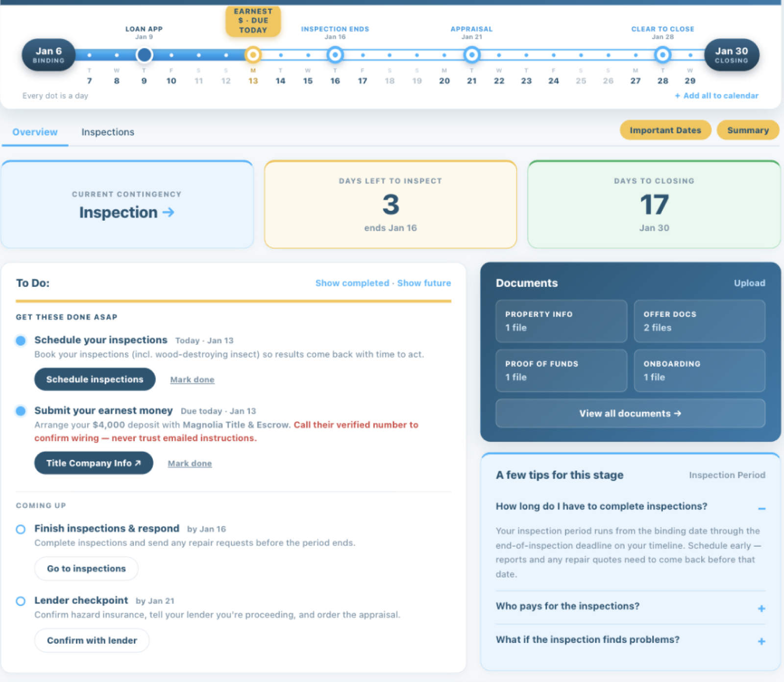Viewport: 784px width, 682px height.
Task: Select the Loan App marker on Jan 9
Action: [144, 55]
